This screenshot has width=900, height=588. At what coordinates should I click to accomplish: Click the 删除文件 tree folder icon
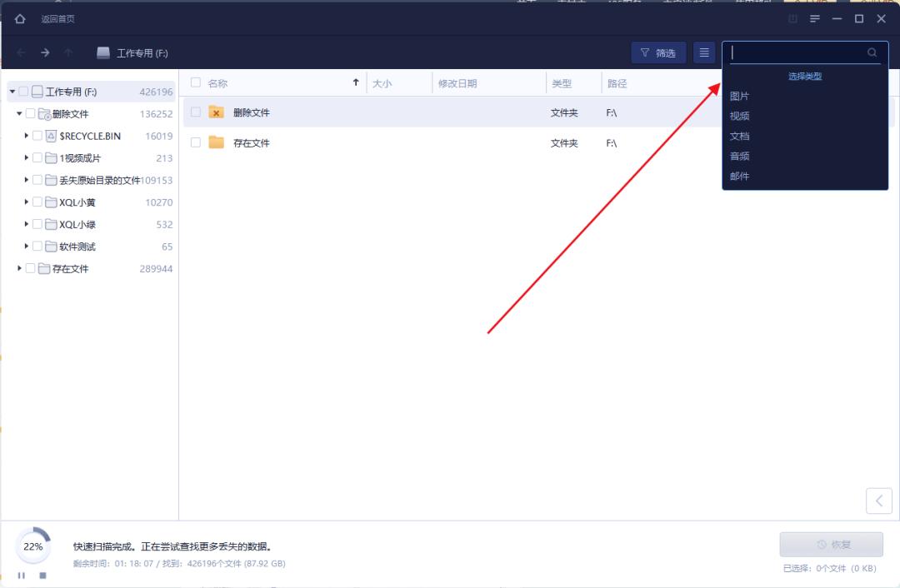[x=45, y=114]
